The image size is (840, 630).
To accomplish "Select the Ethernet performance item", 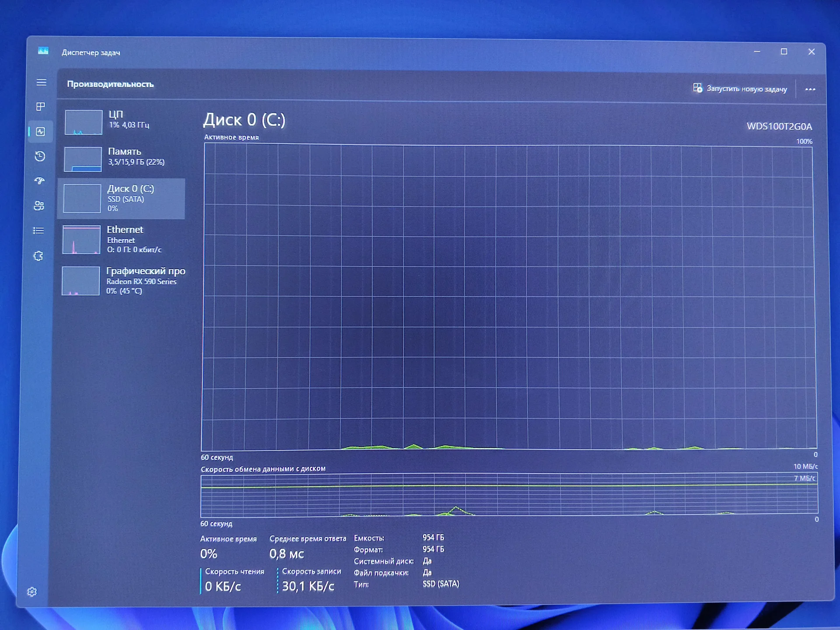I will pos(121,239).
